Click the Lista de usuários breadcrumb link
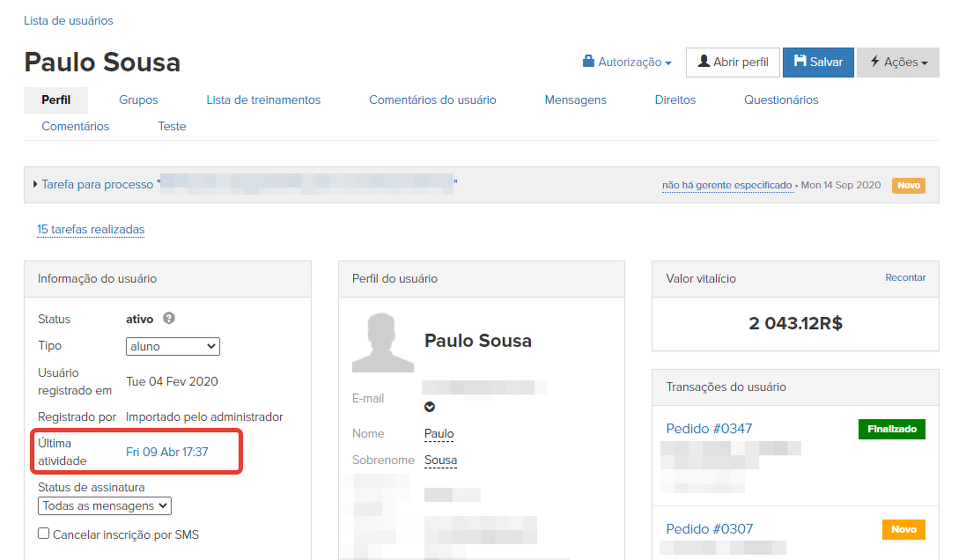The image size is (966, 560). pyautogui.click(x=69, y=20)
